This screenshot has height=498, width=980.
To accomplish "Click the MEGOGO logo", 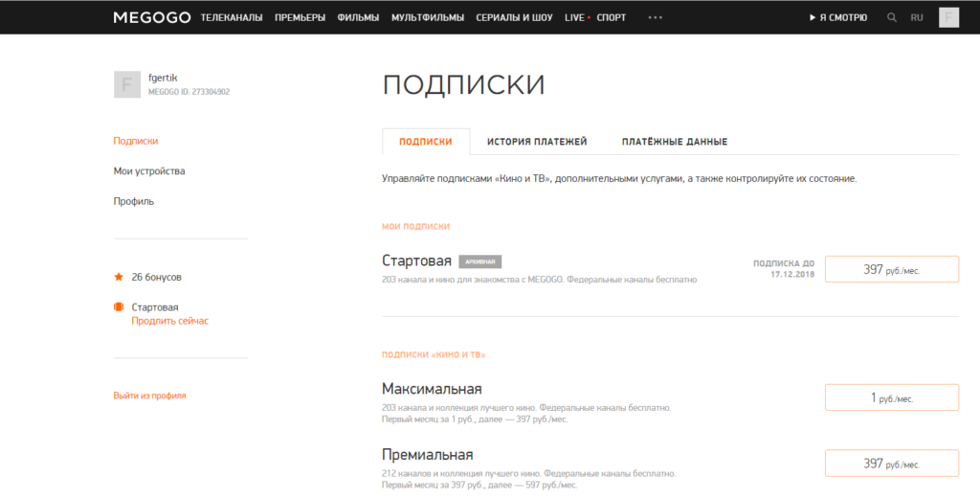I will (x=152, y=17).
